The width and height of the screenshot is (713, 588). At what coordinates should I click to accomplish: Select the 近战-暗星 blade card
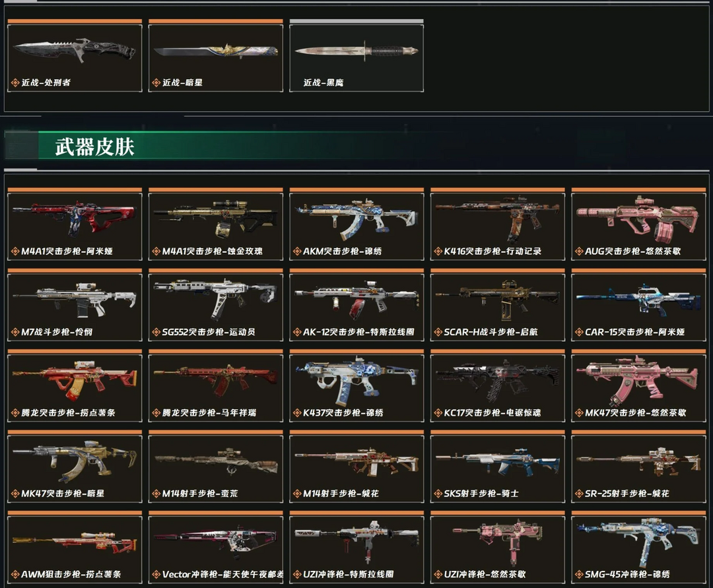215,57
